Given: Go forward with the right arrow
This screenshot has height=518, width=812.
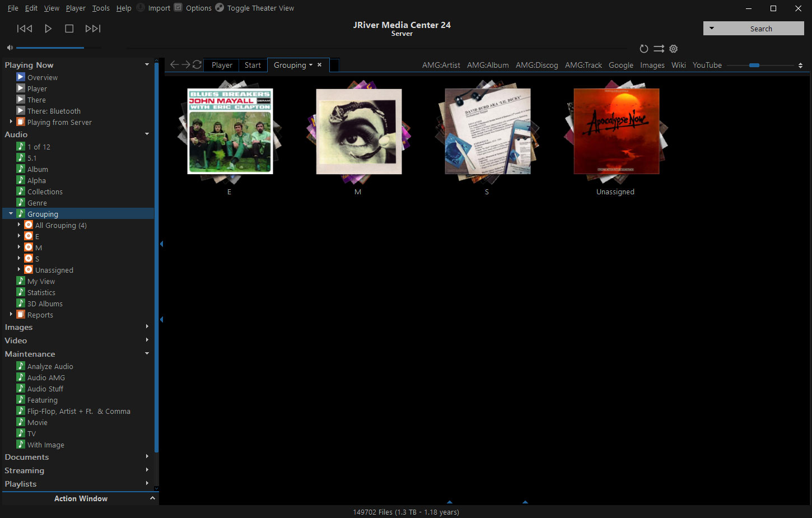Looking at the screenshot, I should [x=186, y=65].
